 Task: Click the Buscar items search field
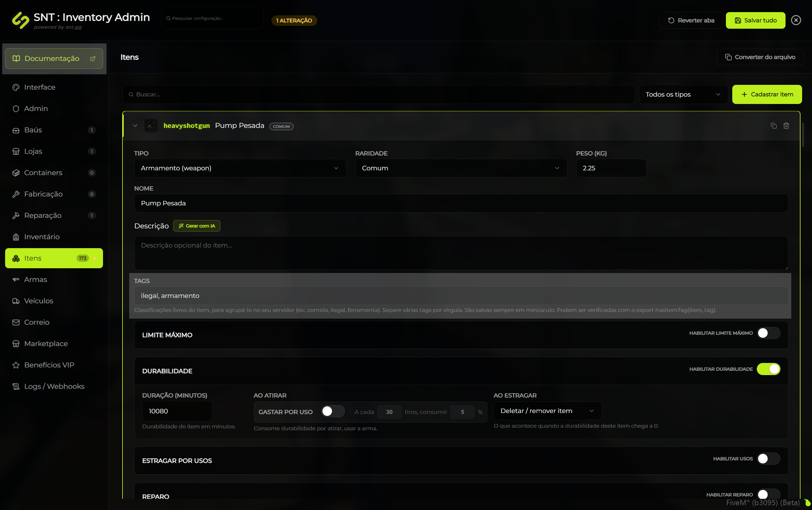pos(378,94)
